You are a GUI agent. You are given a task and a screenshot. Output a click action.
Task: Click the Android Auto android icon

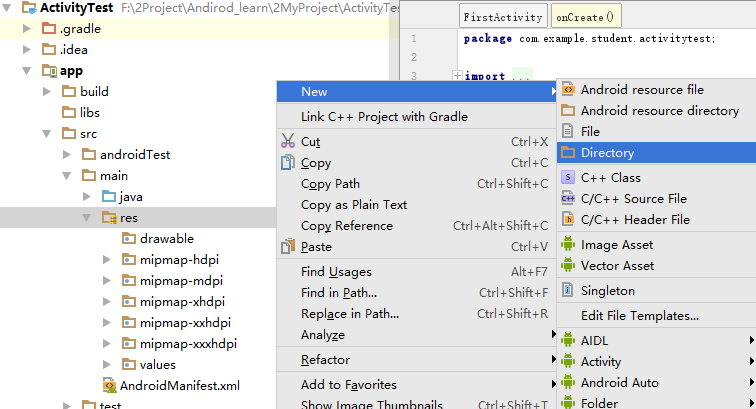tap(568, 382)
